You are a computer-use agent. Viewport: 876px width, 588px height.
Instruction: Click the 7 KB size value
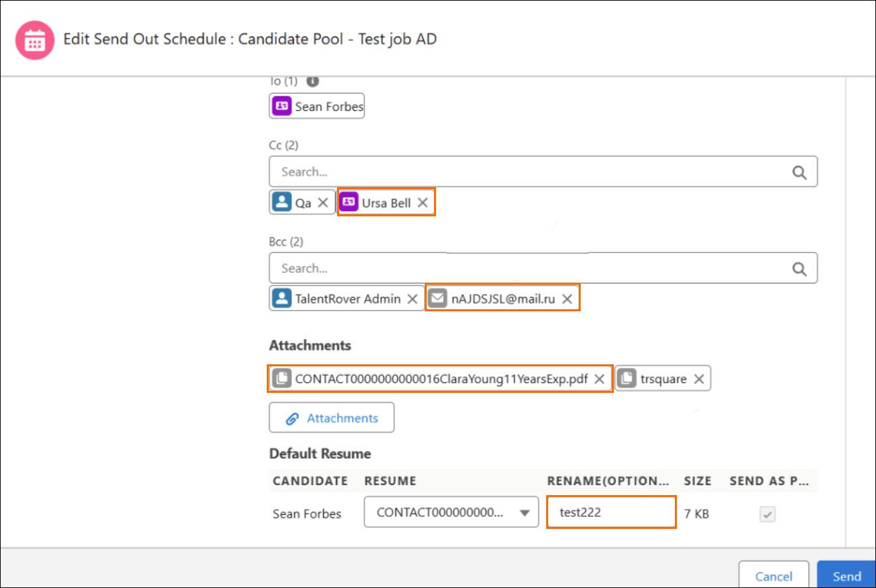pos(697,513)
